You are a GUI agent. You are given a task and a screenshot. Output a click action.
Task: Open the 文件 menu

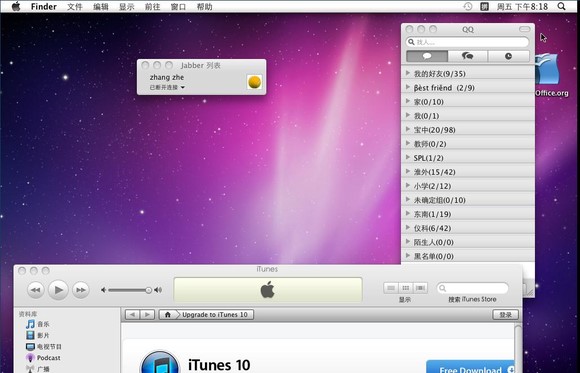point(75,7)
